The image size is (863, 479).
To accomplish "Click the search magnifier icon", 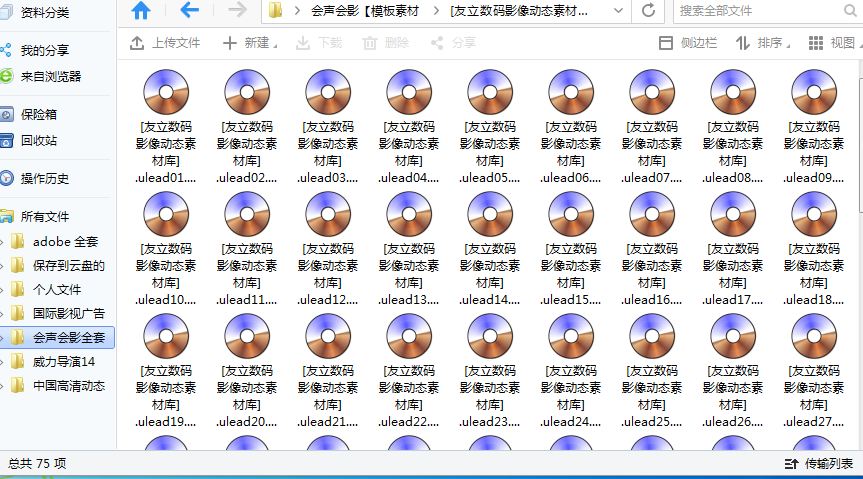I will pyautogui.click(x=849, y=10).
